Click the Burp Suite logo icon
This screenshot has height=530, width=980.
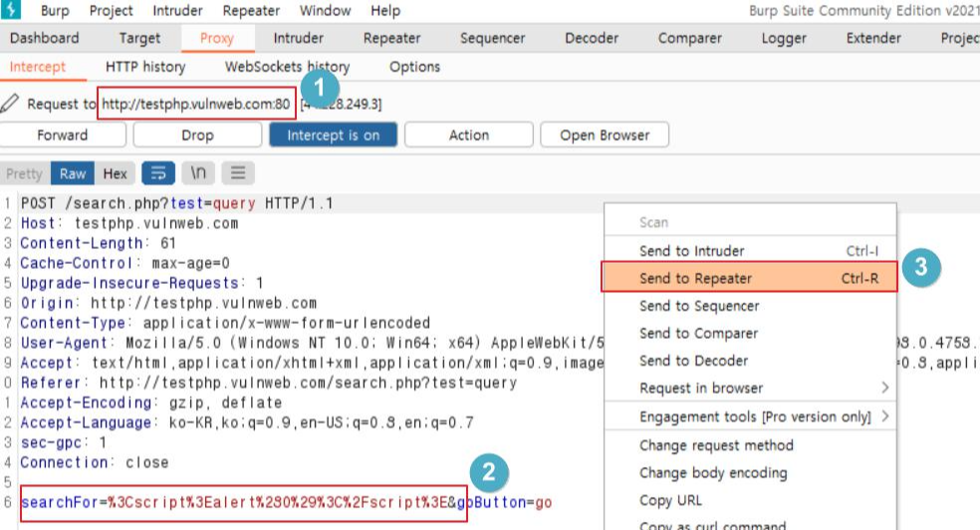11,9
